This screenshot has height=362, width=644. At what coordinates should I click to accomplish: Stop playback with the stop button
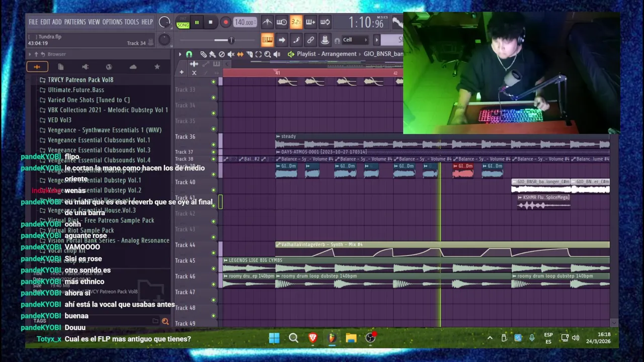point(211,22)
